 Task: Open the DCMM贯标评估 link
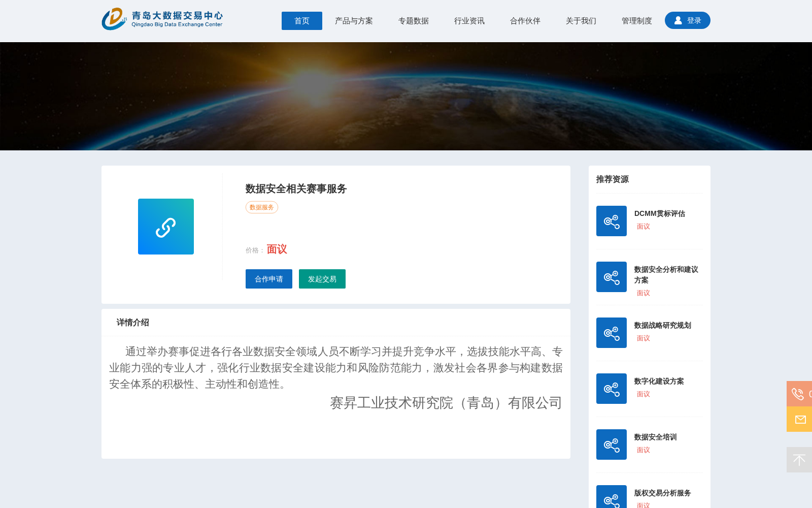[x=660, y=213]
